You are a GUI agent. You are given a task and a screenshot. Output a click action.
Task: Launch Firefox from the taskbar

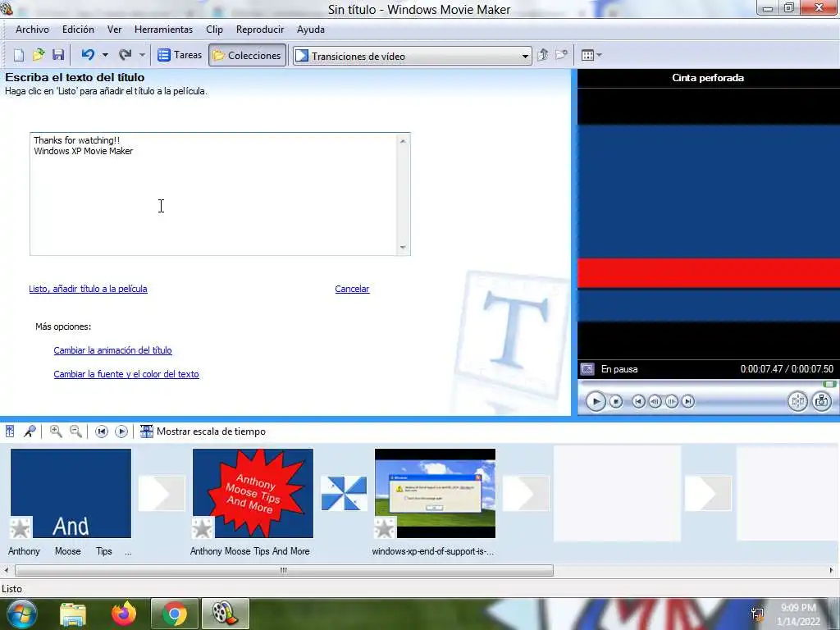click(124, 614)
